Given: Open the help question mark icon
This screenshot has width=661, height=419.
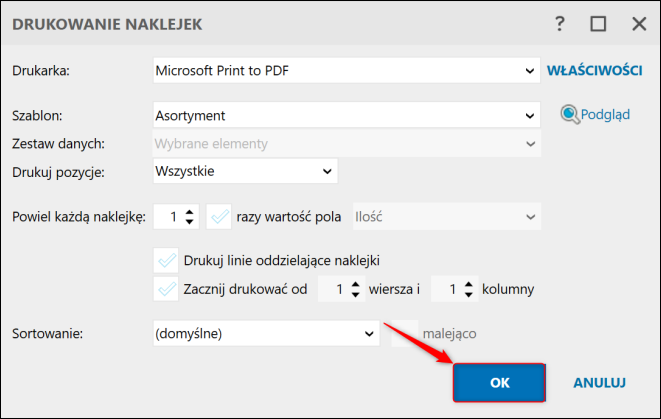Looking at the screenshot, I should 559,24.
